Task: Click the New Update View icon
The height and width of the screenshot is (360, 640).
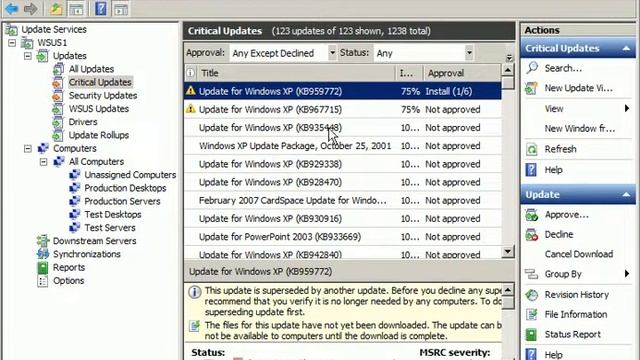Action: [531, 88]
